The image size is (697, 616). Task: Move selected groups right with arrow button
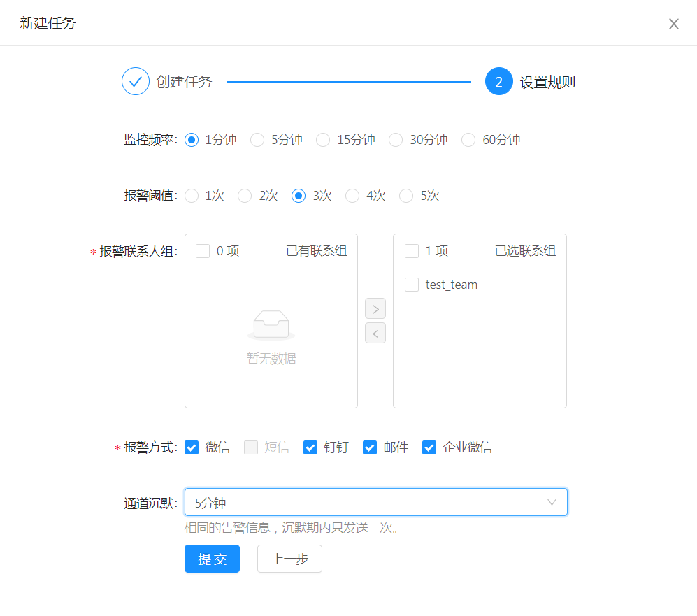[375, 309]
